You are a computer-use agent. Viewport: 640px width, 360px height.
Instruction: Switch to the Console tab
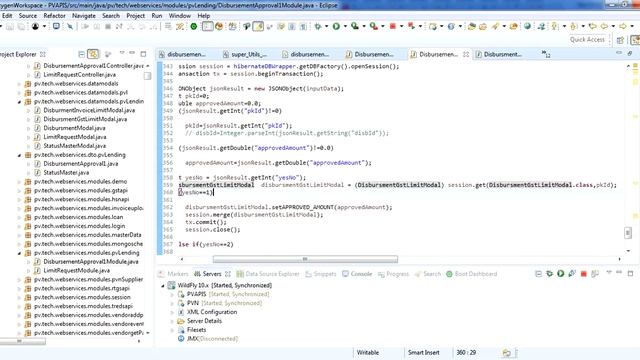pyautogui.click(x=357, y=274)
